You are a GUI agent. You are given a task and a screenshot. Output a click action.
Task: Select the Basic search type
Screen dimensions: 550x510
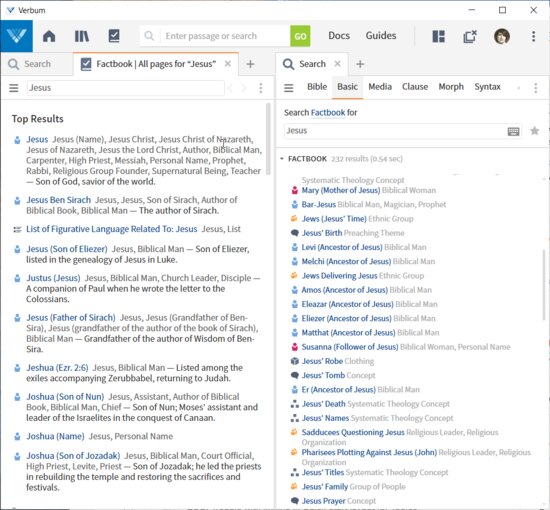pyautogui.click(x=347, y=87)
